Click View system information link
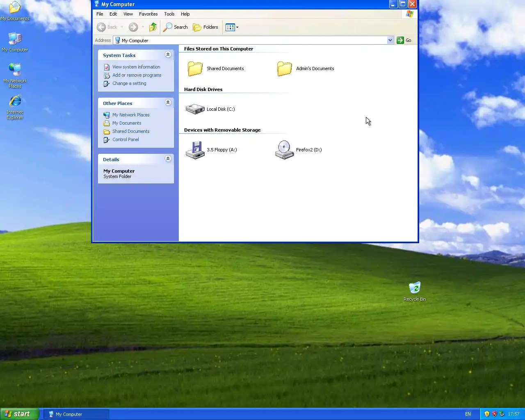Screen dimensions: 525x420 tap(136, 67)
